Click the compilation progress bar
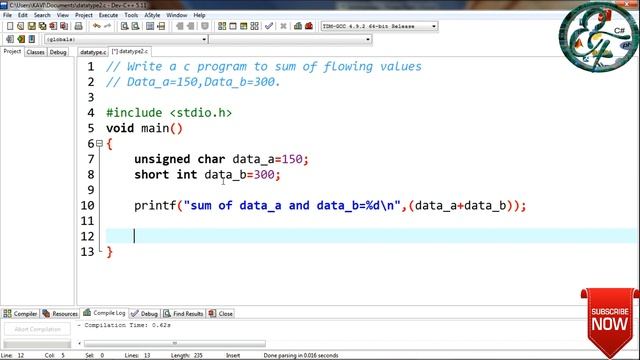640x360 pixels. [x=37, y=344]
